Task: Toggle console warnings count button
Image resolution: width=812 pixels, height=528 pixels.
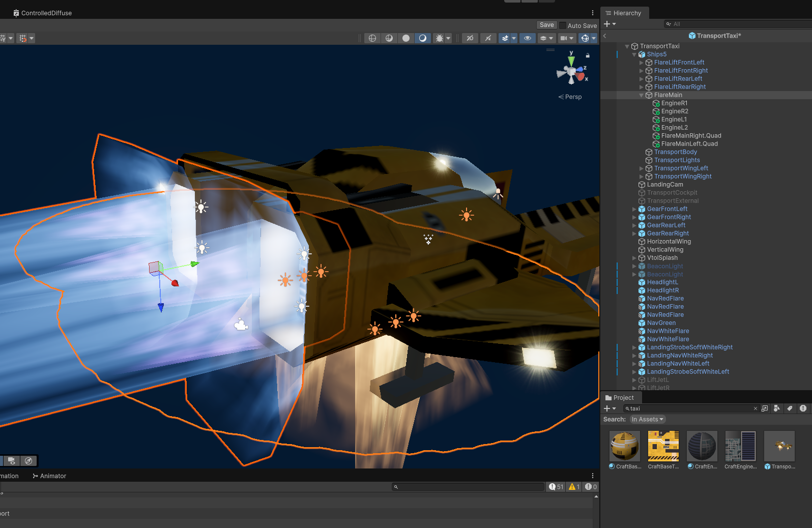Action: [x=574, y=487]
